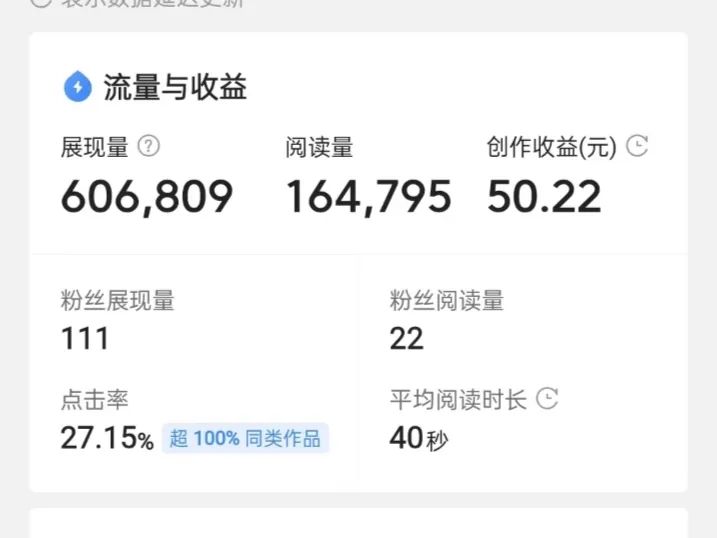717x538 pixels.
Task: Select the 27.15% click rate value
Action: 107,438
